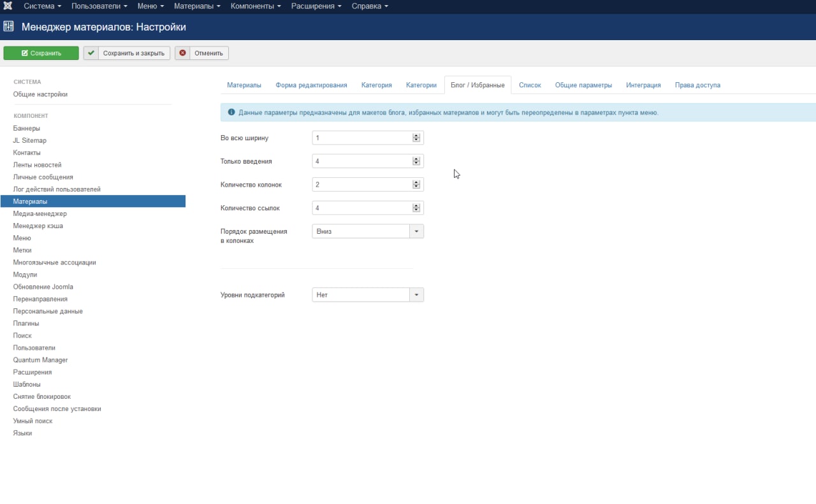This screenshot has width=816, height=504.
Task: Open Пользователи settings in the sidebar
Action: tap(34, 348)
